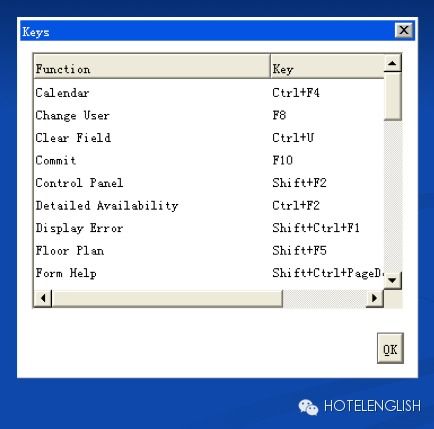The height and width of the screenshot is (429, 434).
Task: Click the horizontal scrollbar thumb
Action: (x=167, y=298)
